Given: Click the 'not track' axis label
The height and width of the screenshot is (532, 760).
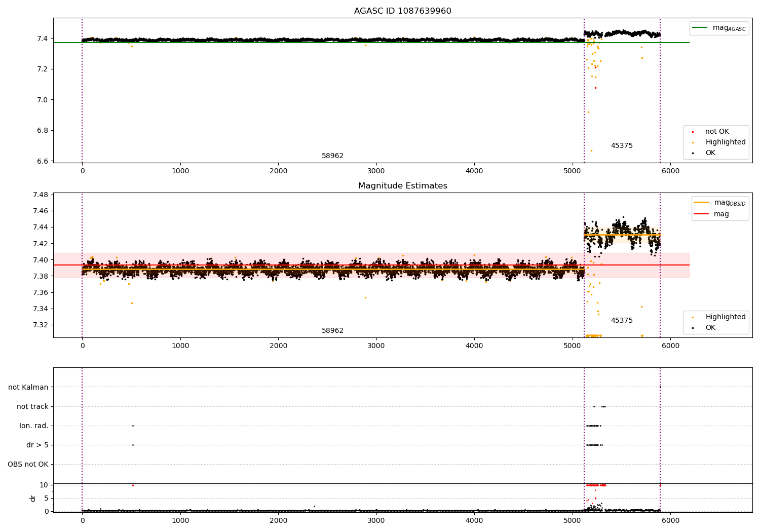Looking at the screenshot, I should [x=32, y=407].
